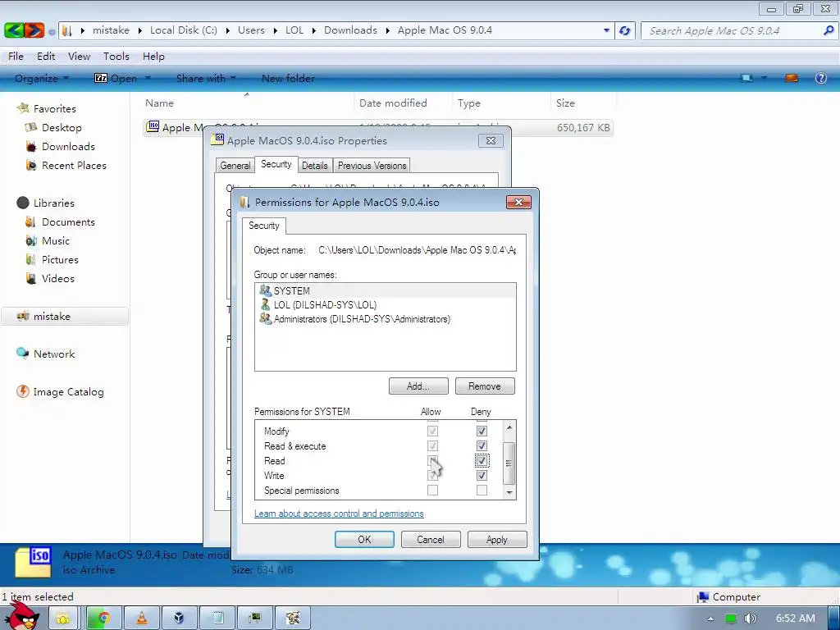
Task: Open the address bar history dropdown arrow
Action: point(606,30)
